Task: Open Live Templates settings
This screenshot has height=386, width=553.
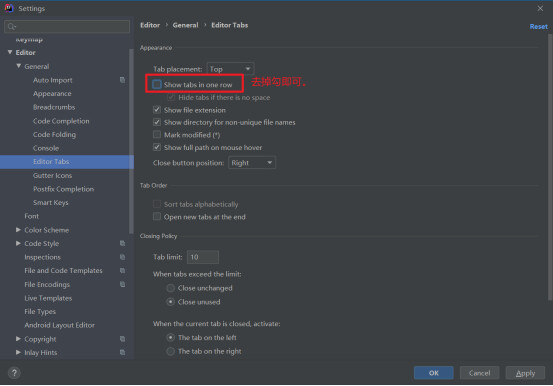Action: point(48,298)
